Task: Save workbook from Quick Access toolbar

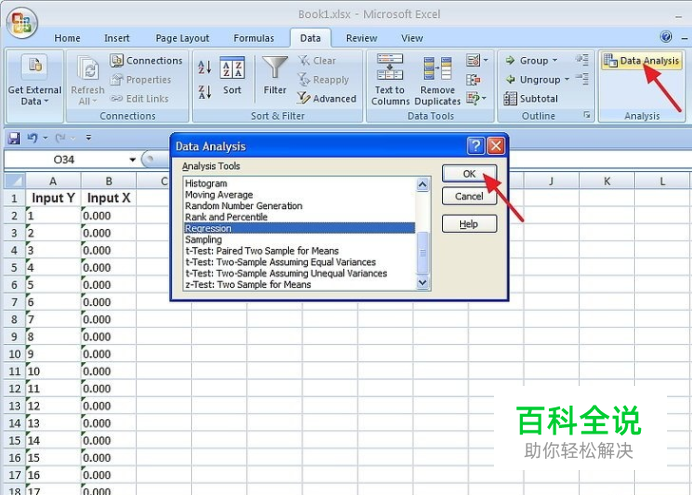Action: click(14, 139)
